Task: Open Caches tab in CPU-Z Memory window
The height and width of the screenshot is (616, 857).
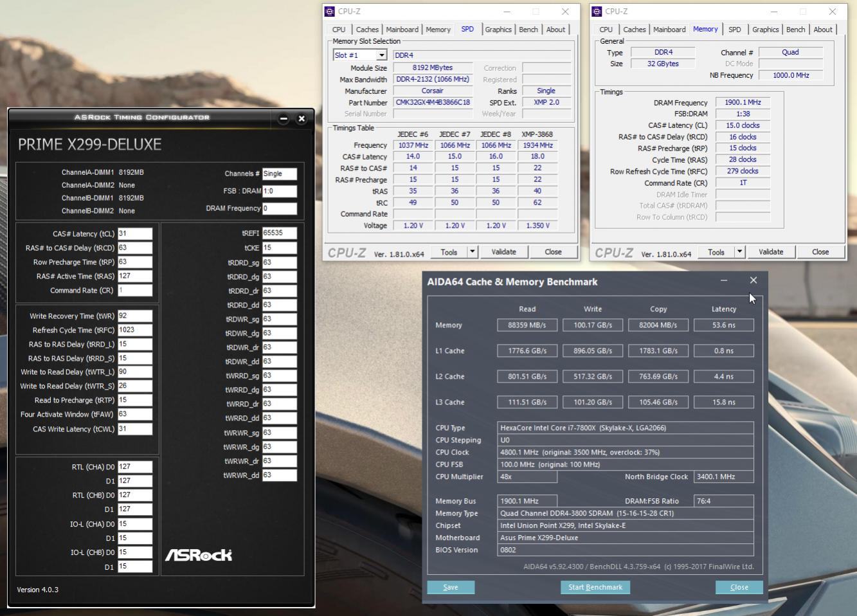Action: (635, 30)
